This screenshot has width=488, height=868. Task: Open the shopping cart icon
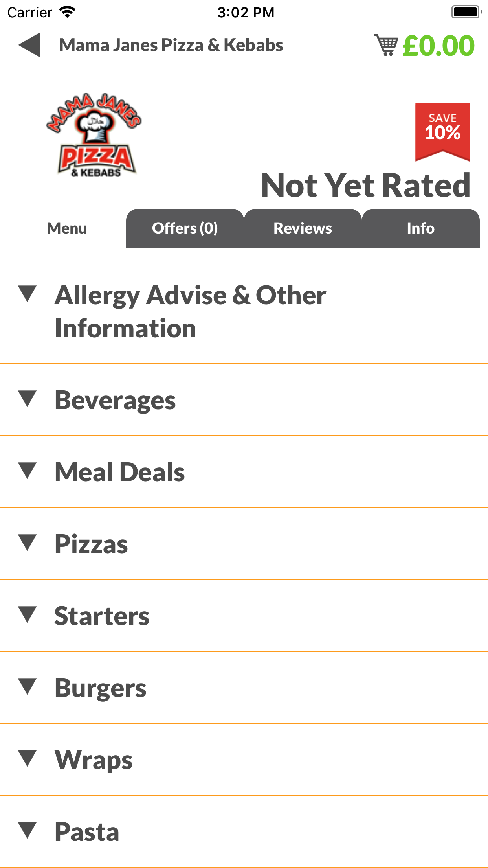[386, 45]
